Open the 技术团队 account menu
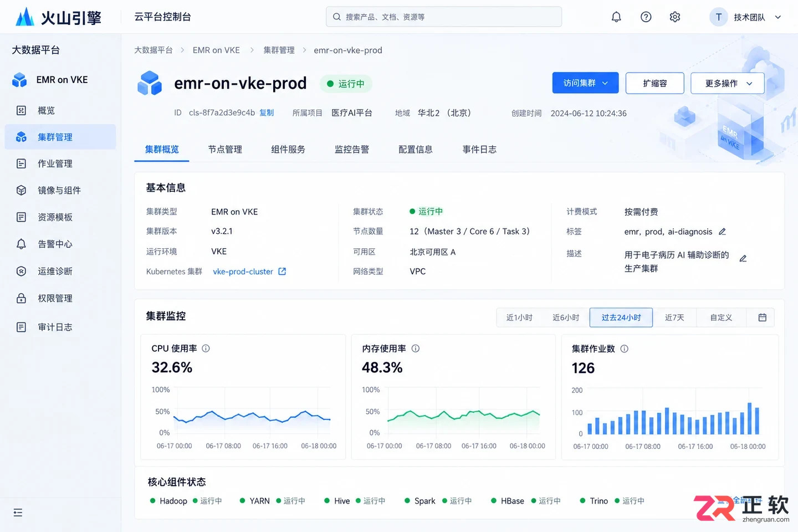Screen dimensions: 798x532 click(745, 17)
